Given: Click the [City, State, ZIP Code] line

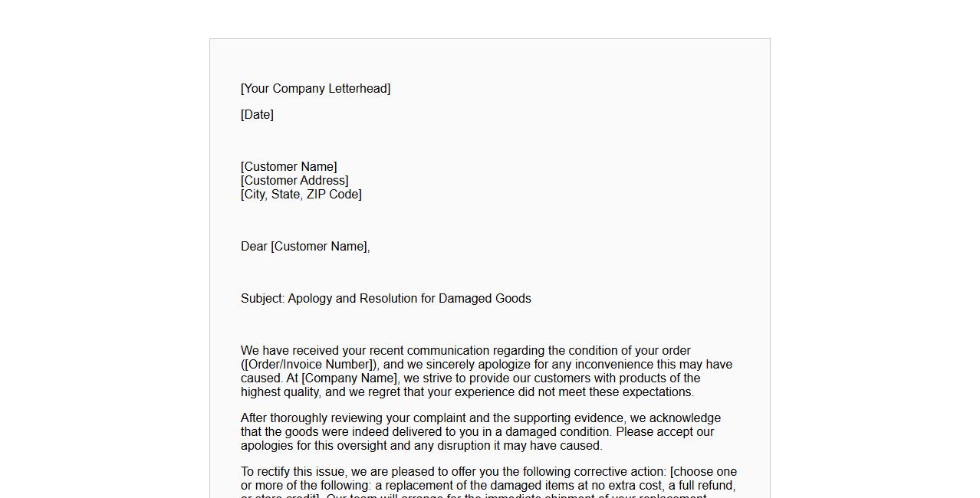Looking at the screenshot, I should click(301, 195).
